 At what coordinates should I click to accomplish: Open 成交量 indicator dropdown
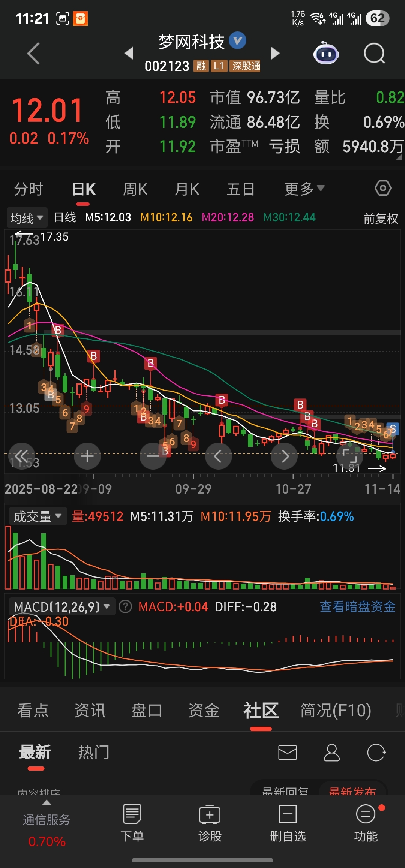click(x=37, y=516)
